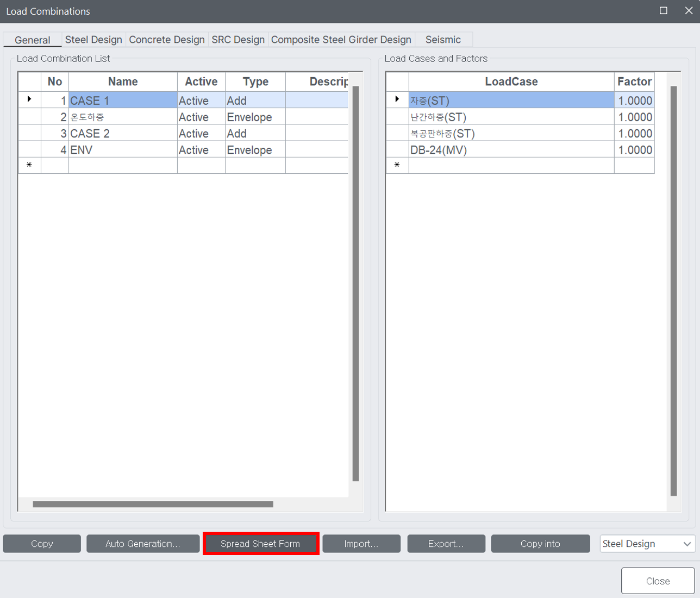Screen dimensions: 700x598
Task: Switch to SRC Design tab
Action: point(238,40)
